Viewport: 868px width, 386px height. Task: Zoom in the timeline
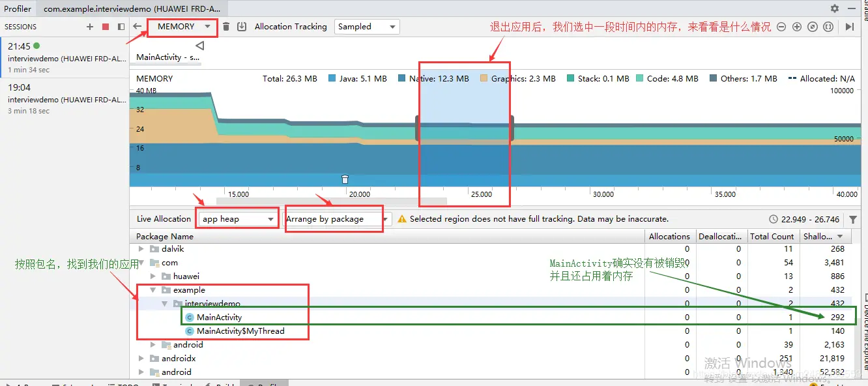tap(797, 27)
